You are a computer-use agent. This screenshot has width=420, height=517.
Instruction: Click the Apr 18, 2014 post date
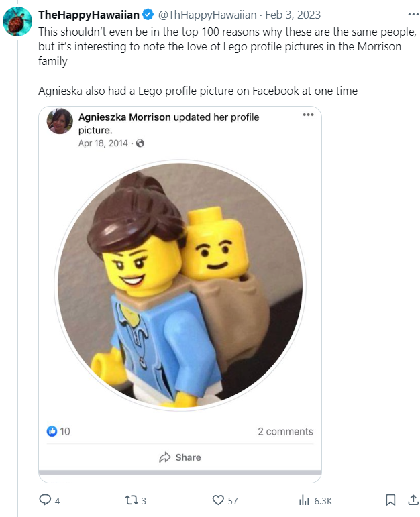[103, 143]
